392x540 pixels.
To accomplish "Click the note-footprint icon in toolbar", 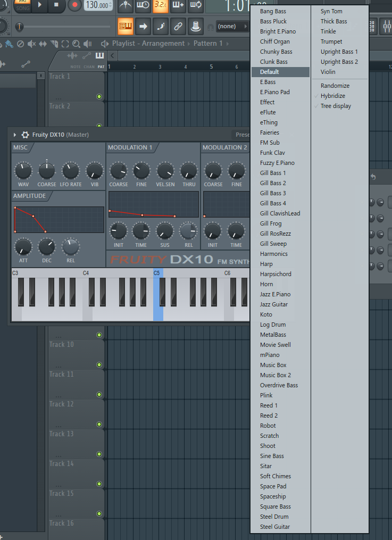I will [x=161, y=26].
